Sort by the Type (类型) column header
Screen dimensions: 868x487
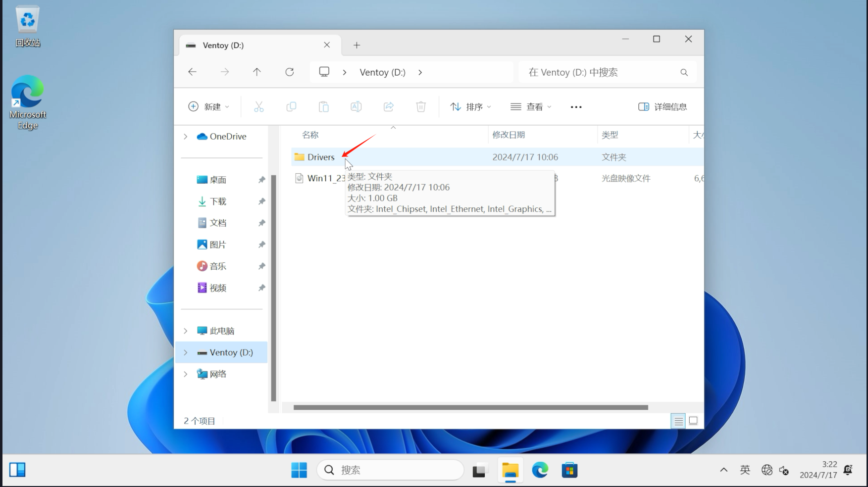tap(610, 135)
